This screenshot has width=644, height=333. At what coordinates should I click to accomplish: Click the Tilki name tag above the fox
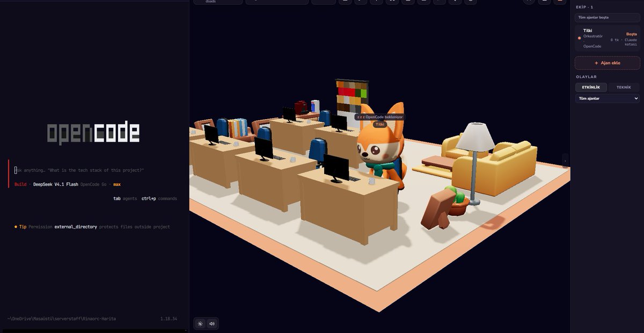tap(380, 124)
